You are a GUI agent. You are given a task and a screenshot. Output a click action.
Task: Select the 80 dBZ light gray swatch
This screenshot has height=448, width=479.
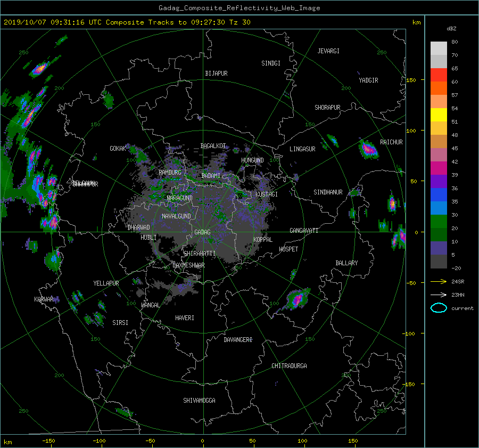coord(439,48)
